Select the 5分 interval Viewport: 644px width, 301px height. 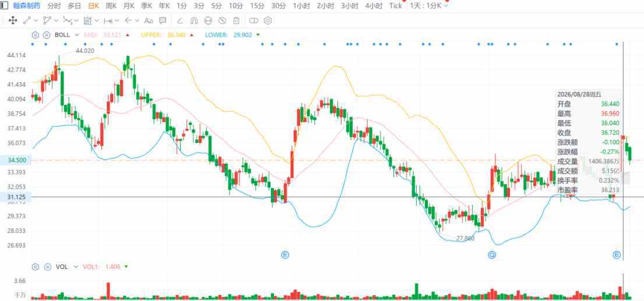(x=216, y=6)
